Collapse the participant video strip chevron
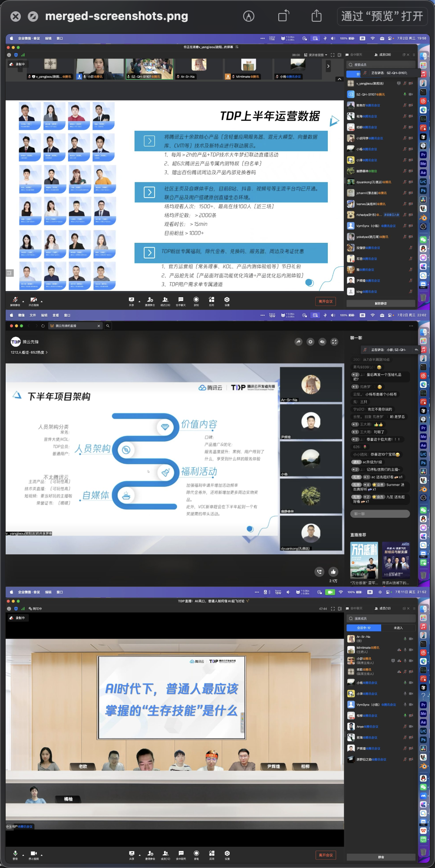The height and width of the screenshot is (868, 435). [339, 79]
